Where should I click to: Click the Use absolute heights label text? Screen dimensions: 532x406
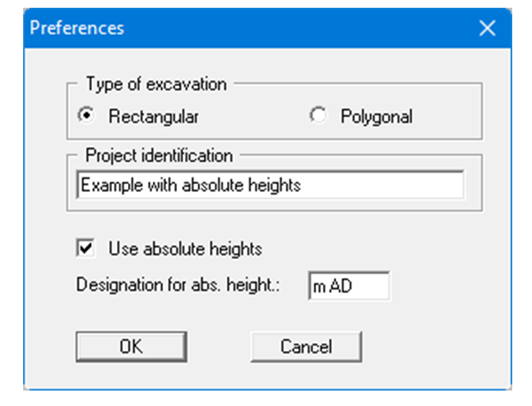tap(185, 249)
